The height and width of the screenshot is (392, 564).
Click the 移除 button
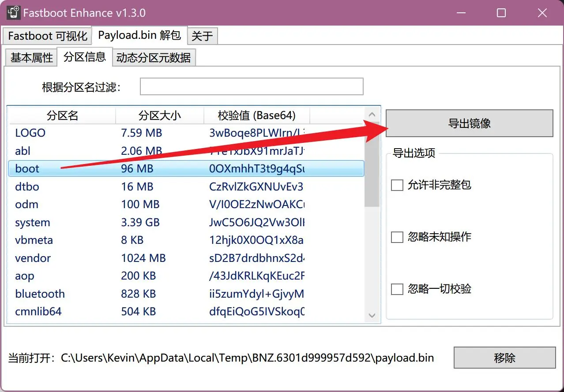click(504, 358)
